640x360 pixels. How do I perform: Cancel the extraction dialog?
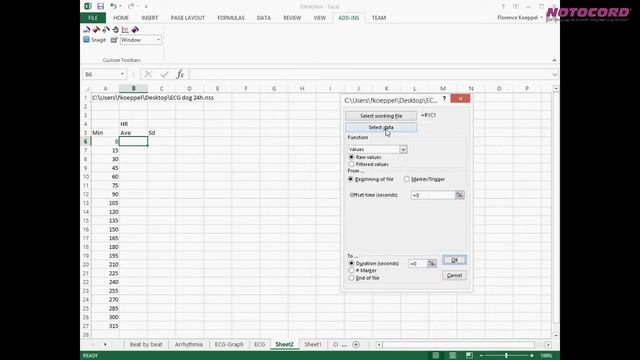(x=454, y=276)
